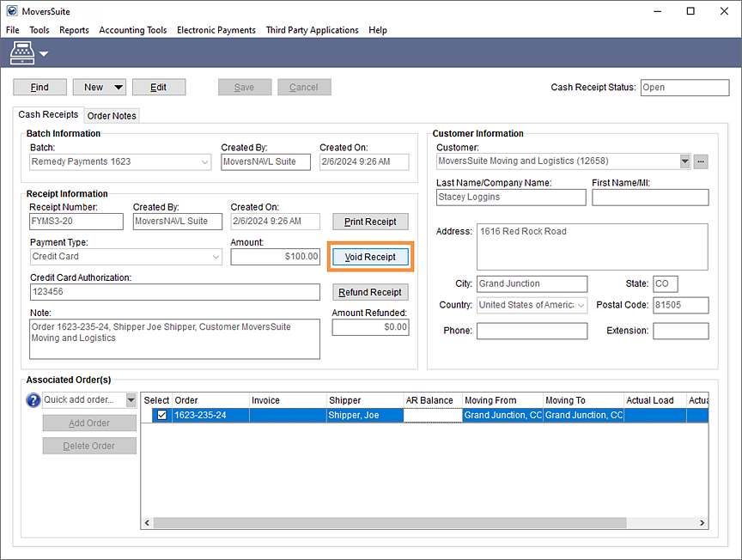Open the Accounting Tools menu

coord(132,30)
